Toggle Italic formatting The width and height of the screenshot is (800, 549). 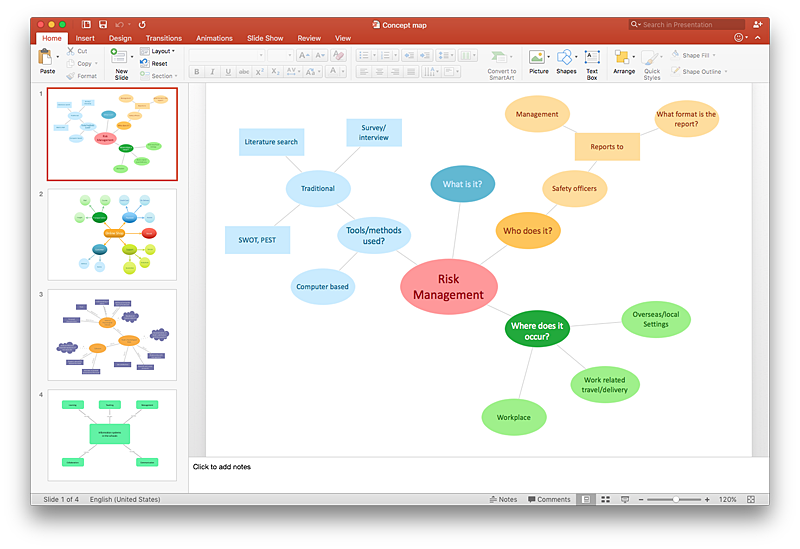coord(212,72)
